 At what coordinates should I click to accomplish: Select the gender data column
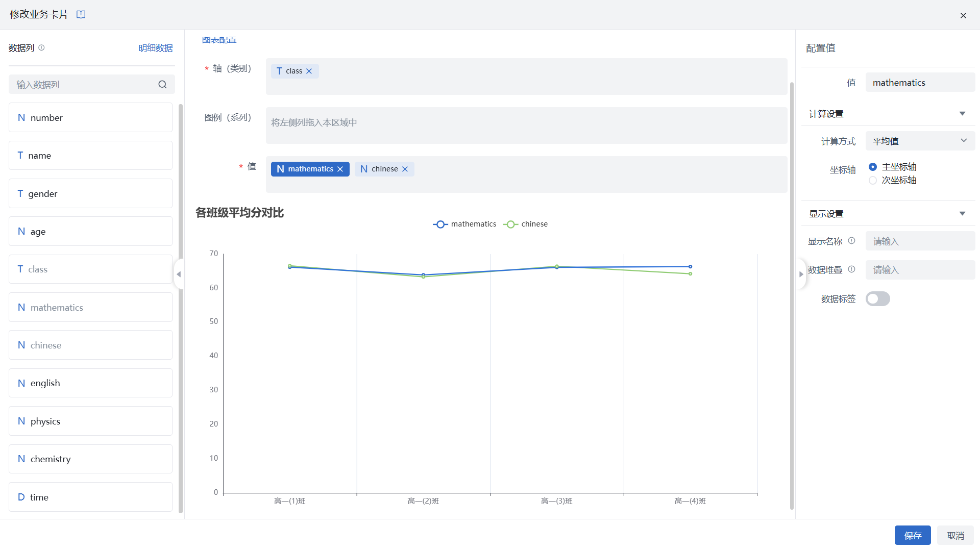90,193
